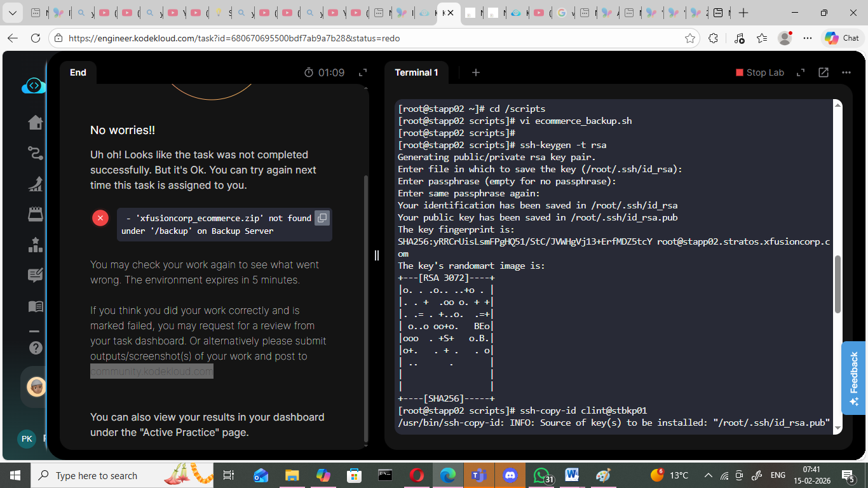
Task: Bookmark this page with the star icon
Action: pyautogui.click(x=690, y=38)
